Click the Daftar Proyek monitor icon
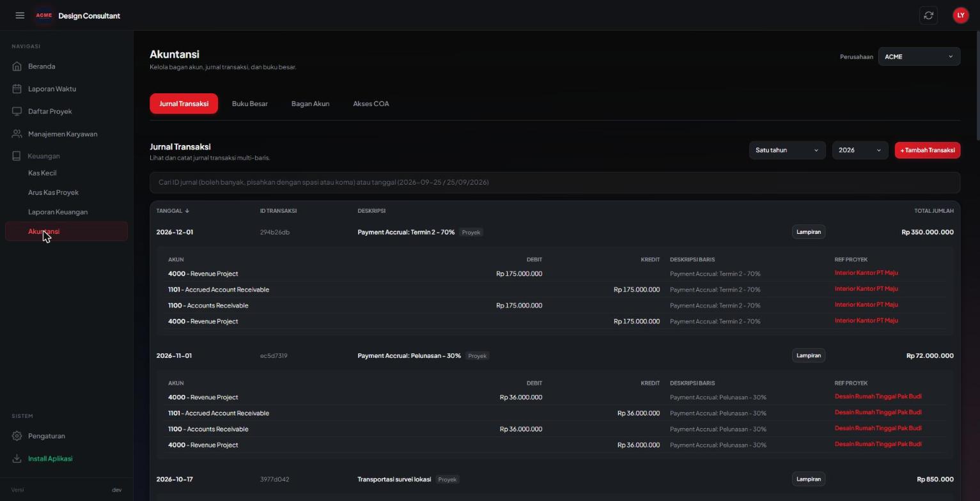980x501 pixels. (17, 111)
